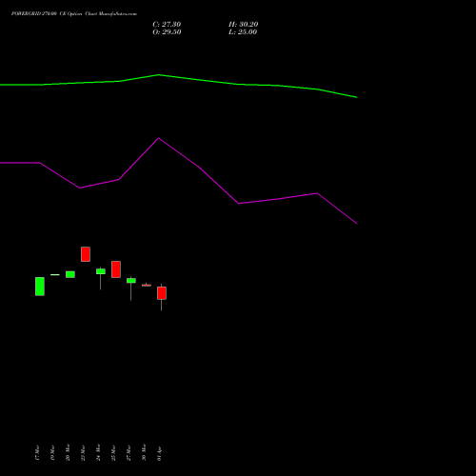The height and width of the screenshot is (476, 476).
Task: Click the peak of the purple line
Action: [x=159, y=138]
